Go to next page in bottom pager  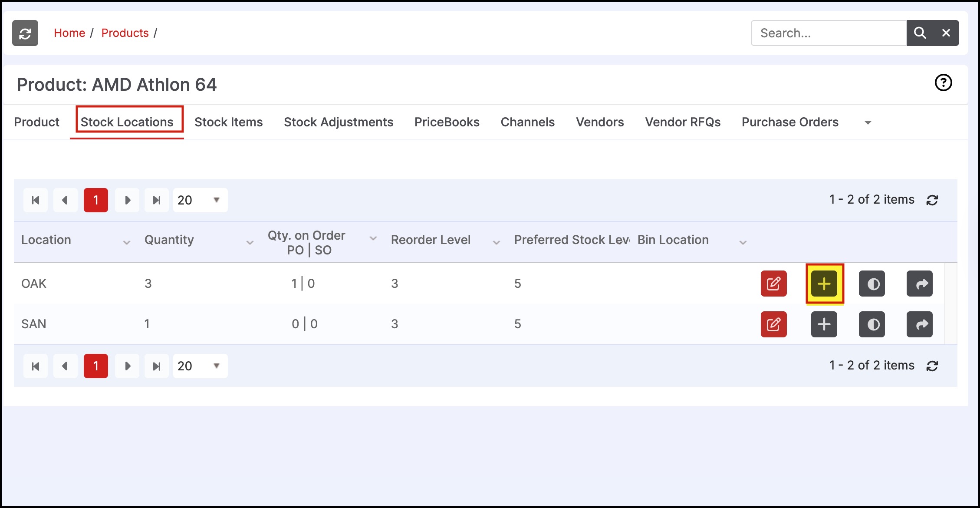click(x=127, y=366)
